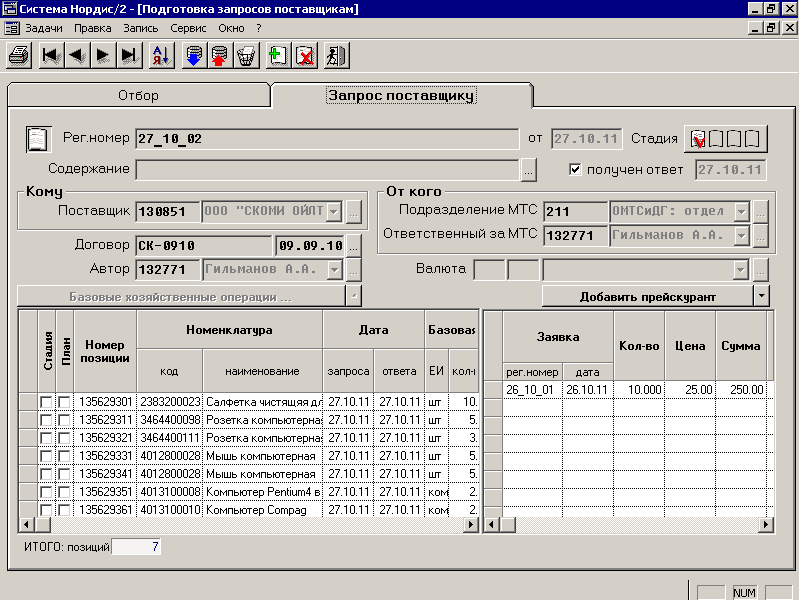Click Добавить прейскурант button

pyautogui.click(x=647, y=296)
